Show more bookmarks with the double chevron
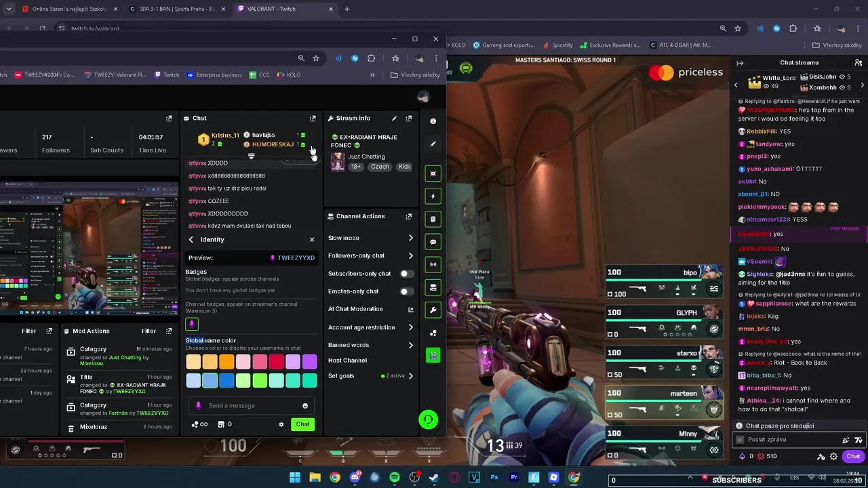Screen dimensions: 868x488 tap(372, 75)
